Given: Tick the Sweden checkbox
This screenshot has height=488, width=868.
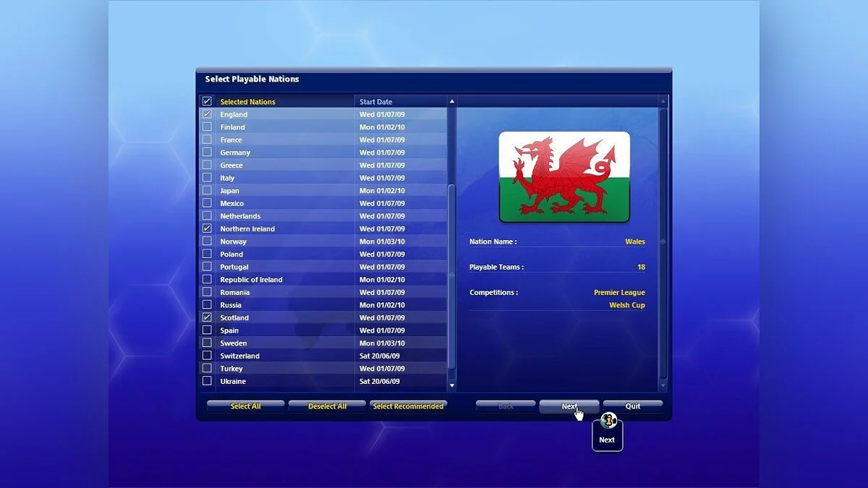Looking at the screenshot, I should click(x=207, y=343).
